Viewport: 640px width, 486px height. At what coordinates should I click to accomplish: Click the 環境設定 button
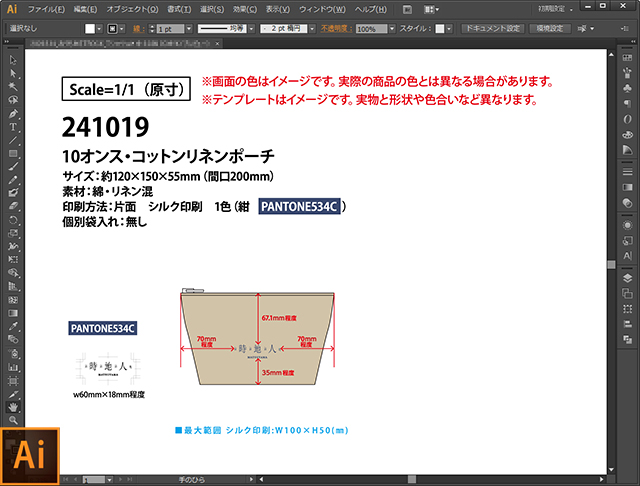pyautogui.click(x=551, y=29)
